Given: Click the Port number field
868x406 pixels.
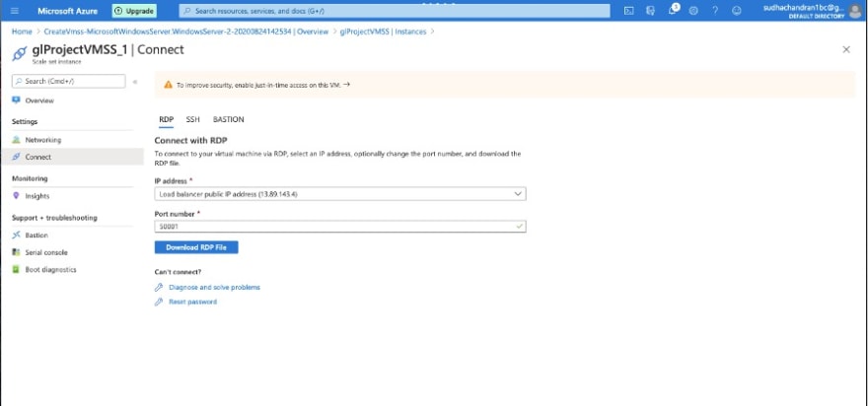Looking at the screenshot, I should pyautogui.click(x=340, y=227).
